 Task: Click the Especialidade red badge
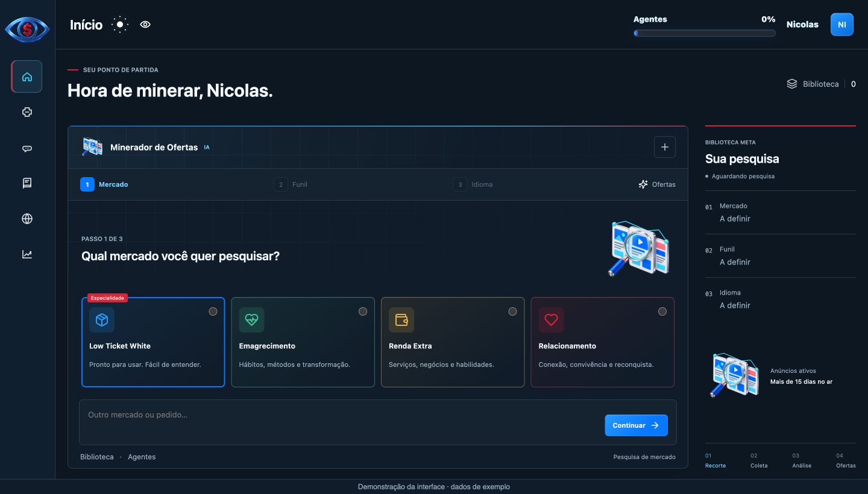[x=107, y=298]
